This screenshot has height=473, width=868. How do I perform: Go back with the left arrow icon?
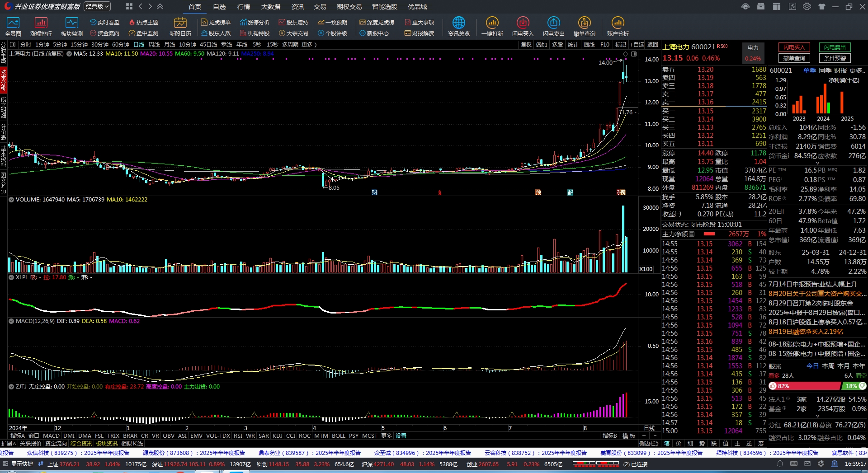point(141,6)
